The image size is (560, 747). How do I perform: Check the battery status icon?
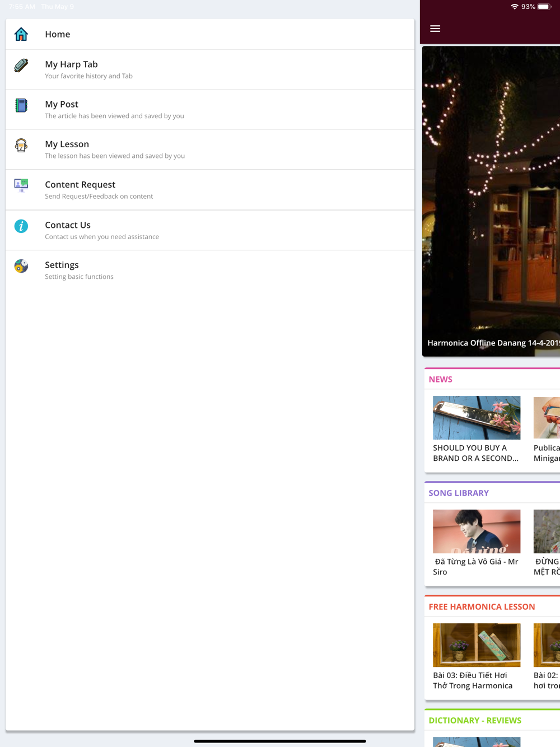[x=544, y=7]
